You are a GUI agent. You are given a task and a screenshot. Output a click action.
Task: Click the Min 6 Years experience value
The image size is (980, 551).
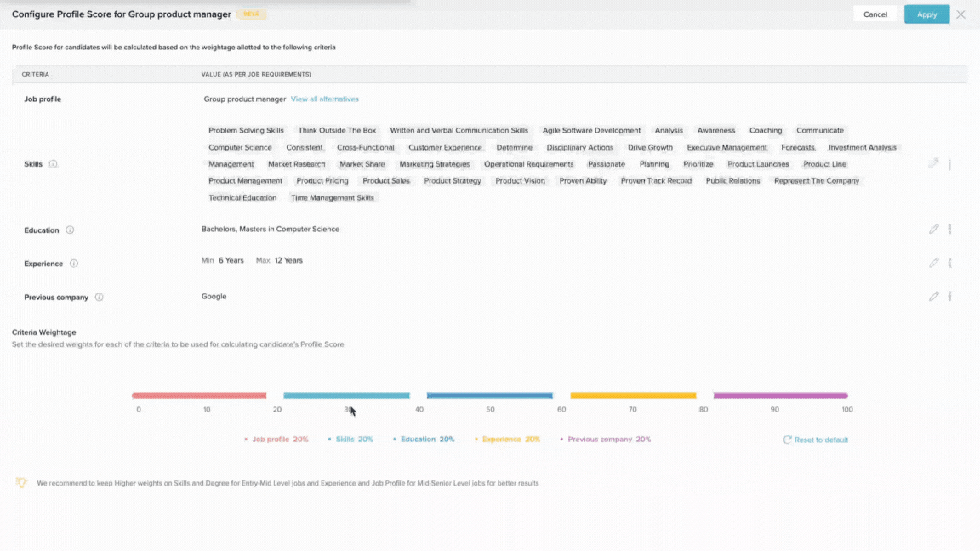coord(223,260)
